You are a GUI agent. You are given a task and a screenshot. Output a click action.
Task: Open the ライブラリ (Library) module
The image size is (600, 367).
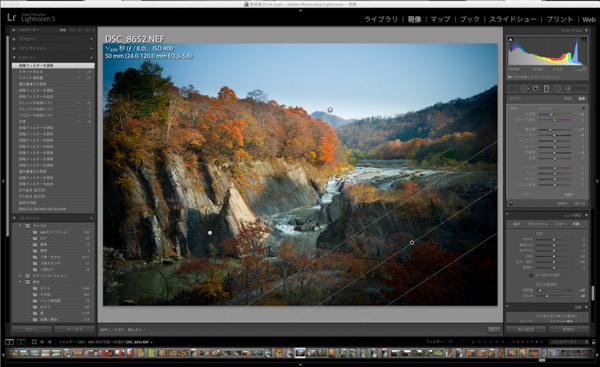[x=381, y=19]
